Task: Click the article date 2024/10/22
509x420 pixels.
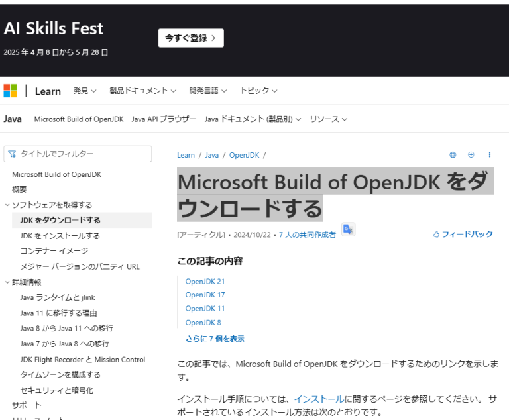Action: coord(252,235)
